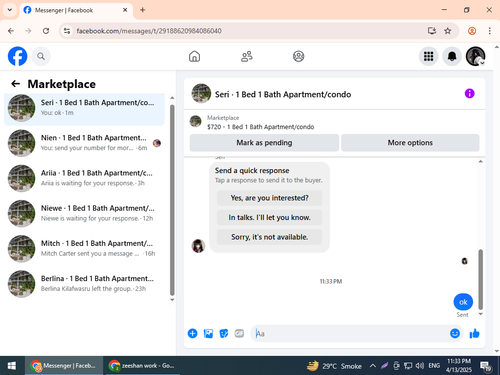Viewport: 500px width, 375px height.
Task: Open the Seri conversation
Action: tap(84, 108)
